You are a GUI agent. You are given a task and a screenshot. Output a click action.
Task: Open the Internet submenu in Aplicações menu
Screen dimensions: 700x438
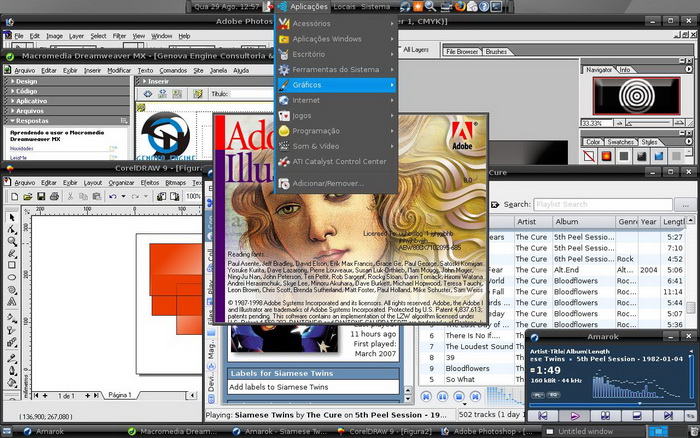(306, 100)
